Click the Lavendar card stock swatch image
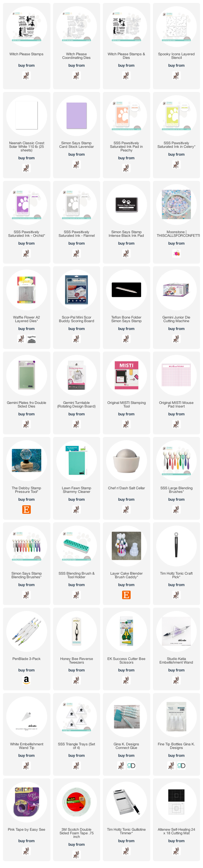This screenshot has width=203, height=868. [x=77, y=116]
